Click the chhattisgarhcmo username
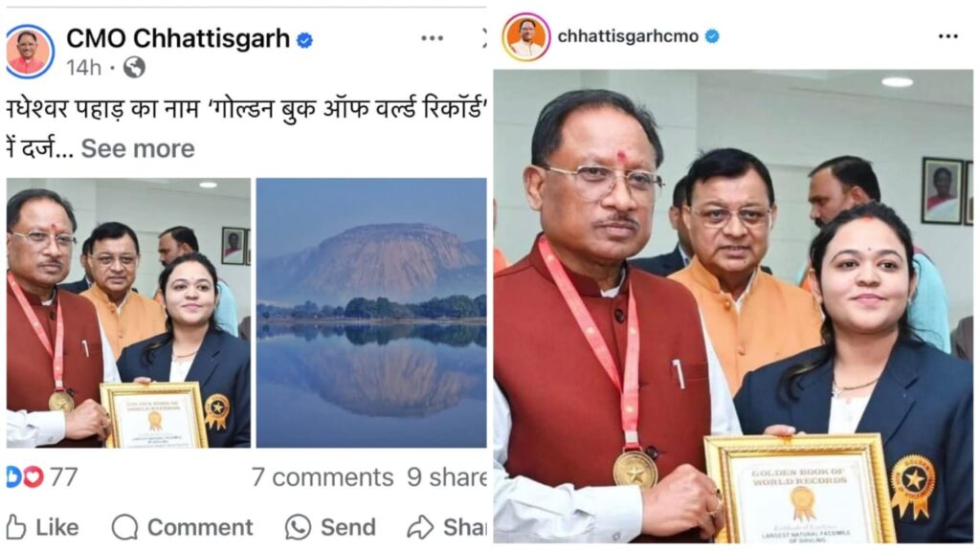The image size is (980, 550). click(x=628, y=36)
